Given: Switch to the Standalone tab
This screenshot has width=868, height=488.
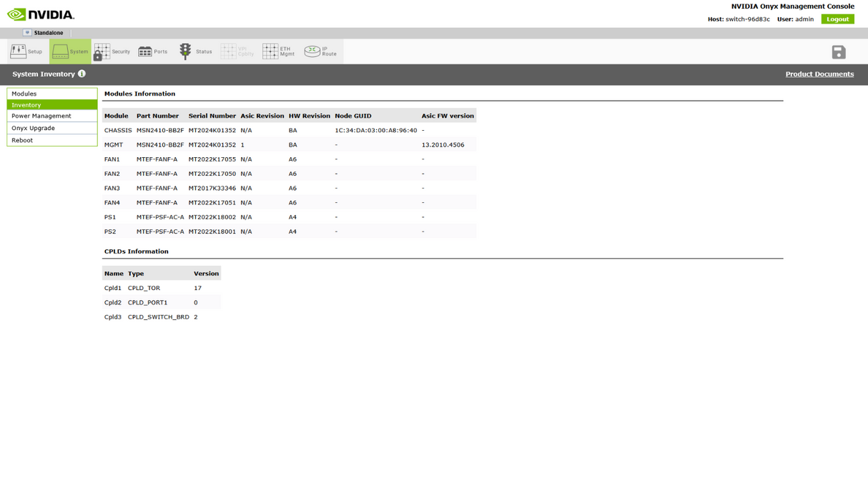Looking at the screenshot, I should click(x=49, y=33).
